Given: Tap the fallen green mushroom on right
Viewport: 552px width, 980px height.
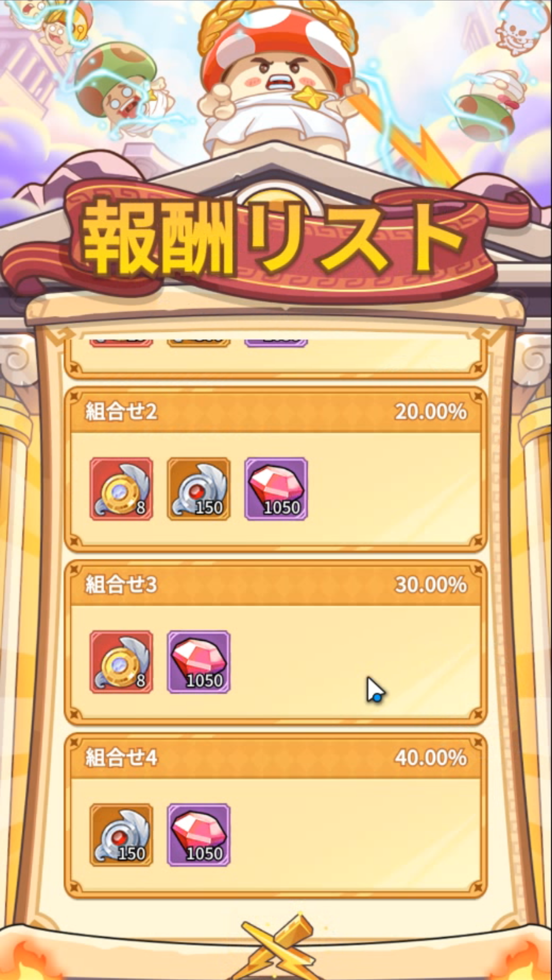Looking at the screenshot, I should click(x=486, y=104).
